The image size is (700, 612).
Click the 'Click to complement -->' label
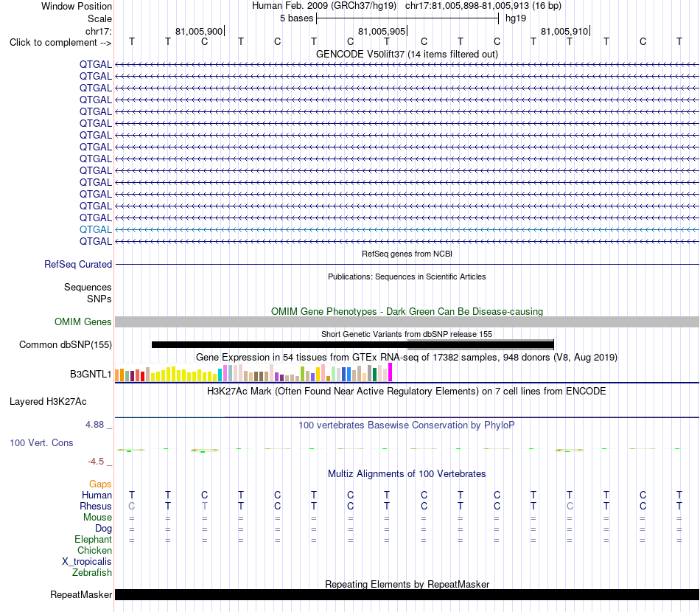pyautogui.click(x=60, y=43)
